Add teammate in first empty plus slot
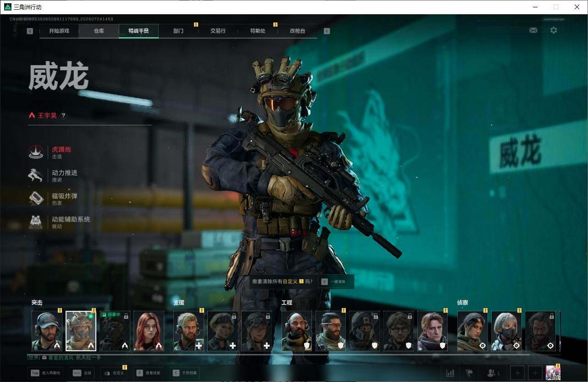Viewport: 588px width, 382px height. coord(517,373)
